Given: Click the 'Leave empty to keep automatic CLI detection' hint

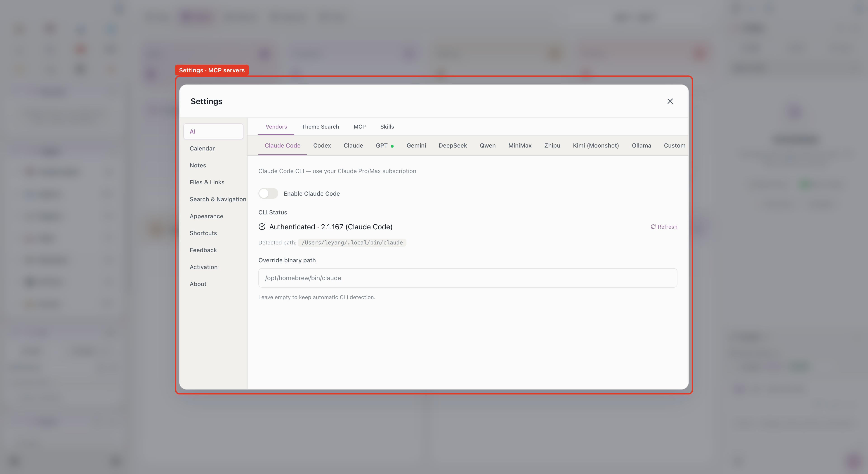Looking at the screenshot, I should click(316, 297).
